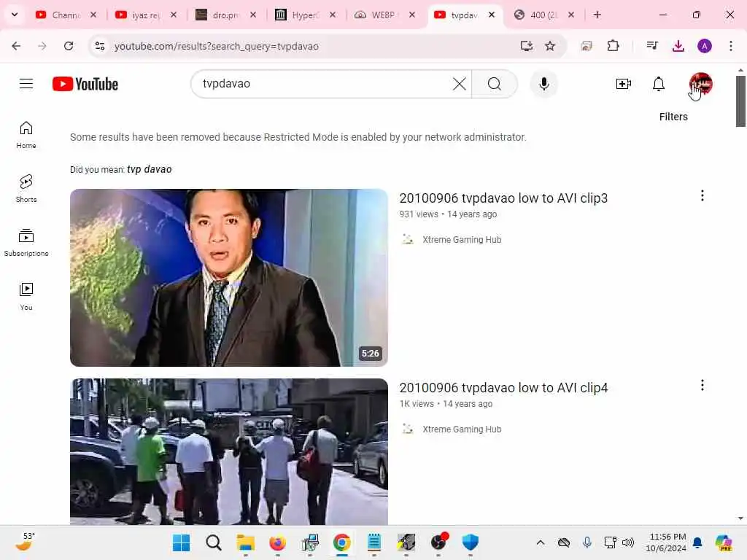This screenshot has height=560, width=747.
Task: Open the YouTube account avatar menu
Action: [700, 84]
